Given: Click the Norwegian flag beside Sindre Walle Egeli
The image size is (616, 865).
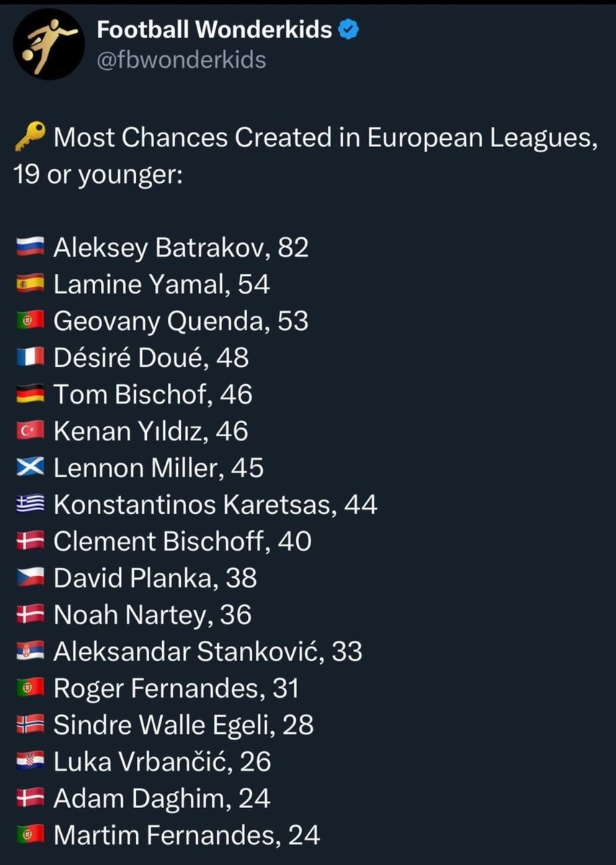Looking at the screenshot, I should click(30, 725).
